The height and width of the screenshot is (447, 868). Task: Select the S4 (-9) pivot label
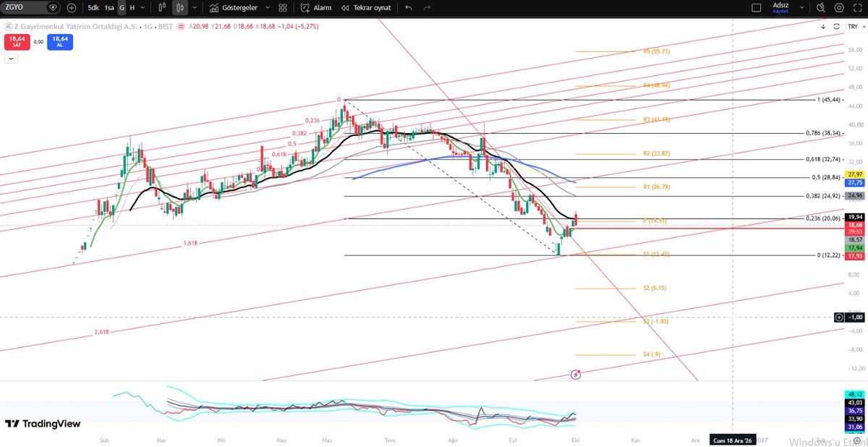[x=652, y=354]
